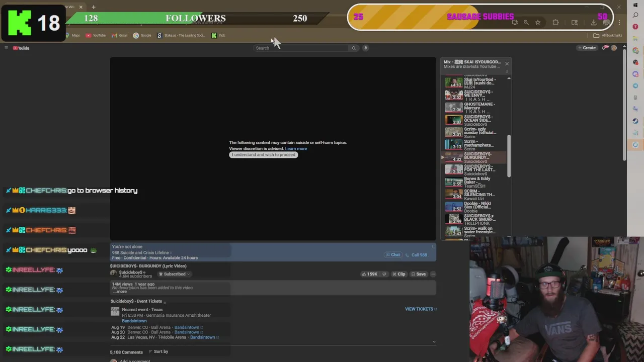Click the Call 988 button

416,255
